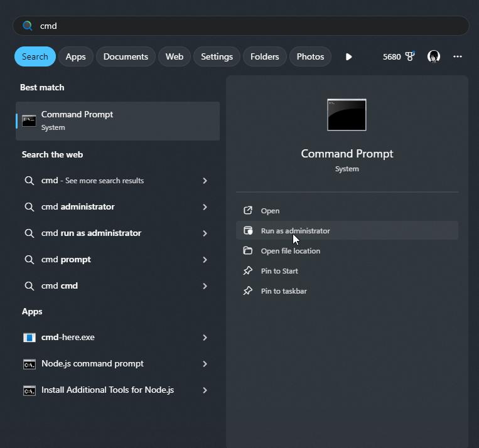
Task: Click the Open action icon
Action: click(248, 210)
